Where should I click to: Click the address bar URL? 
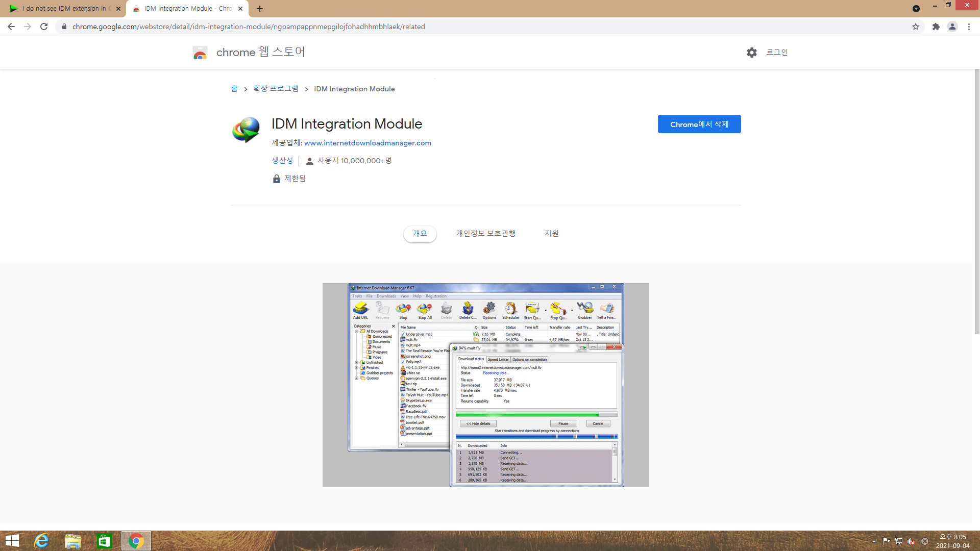tap(249, 27)
